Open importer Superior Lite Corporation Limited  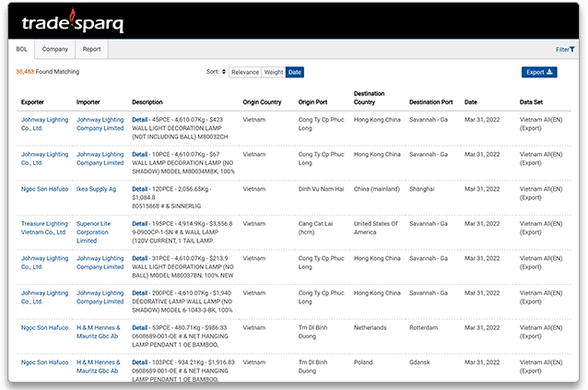(93, 232)
